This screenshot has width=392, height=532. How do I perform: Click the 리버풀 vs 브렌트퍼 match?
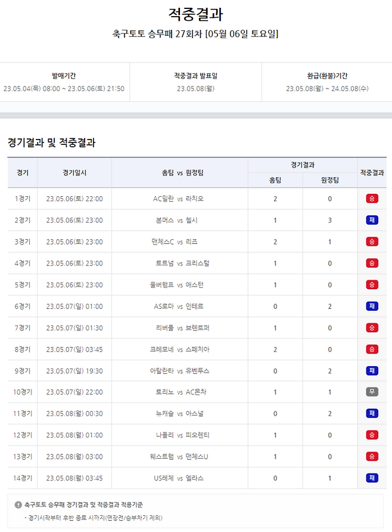[182, 328]
